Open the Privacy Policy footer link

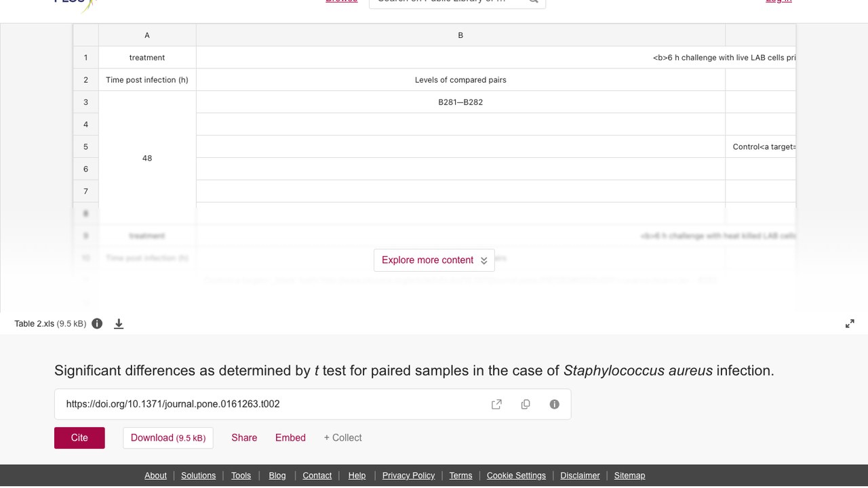click(408, 475)
